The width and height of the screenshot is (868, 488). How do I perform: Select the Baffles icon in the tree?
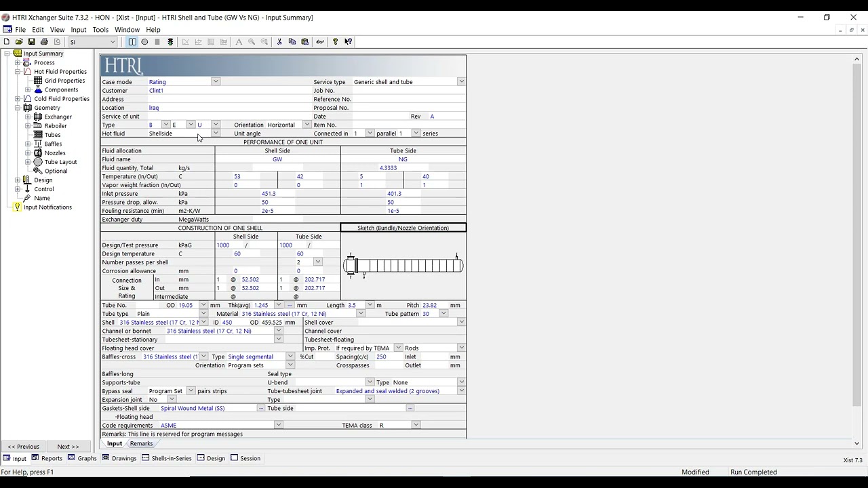38,144
